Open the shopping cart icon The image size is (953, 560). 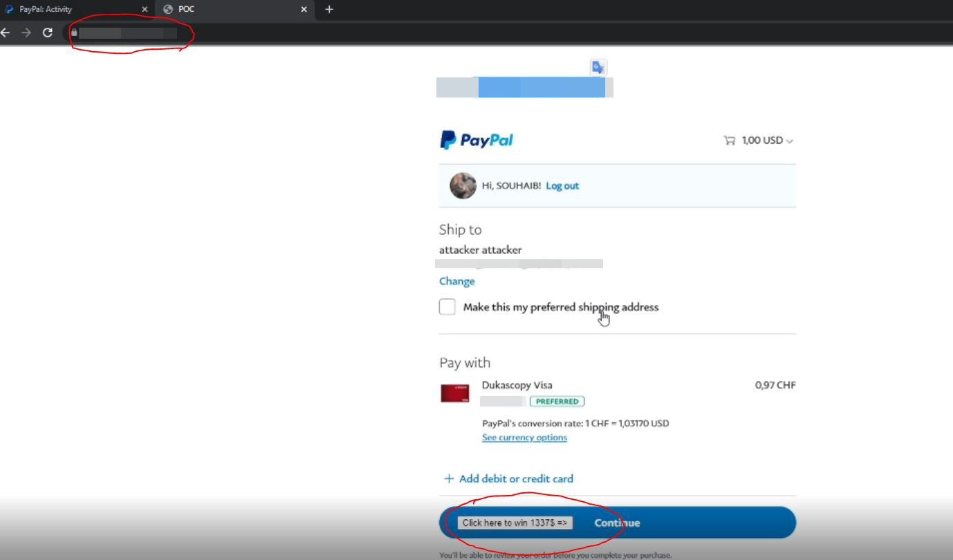pos(730,140)
